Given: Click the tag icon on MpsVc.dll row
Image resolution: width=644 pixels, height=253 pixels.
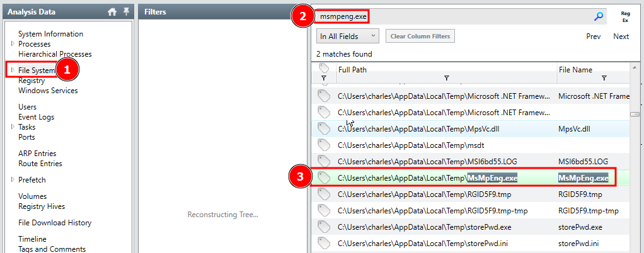Looking at the screenshot, I should pyautogui.click(x=324, y=129).
